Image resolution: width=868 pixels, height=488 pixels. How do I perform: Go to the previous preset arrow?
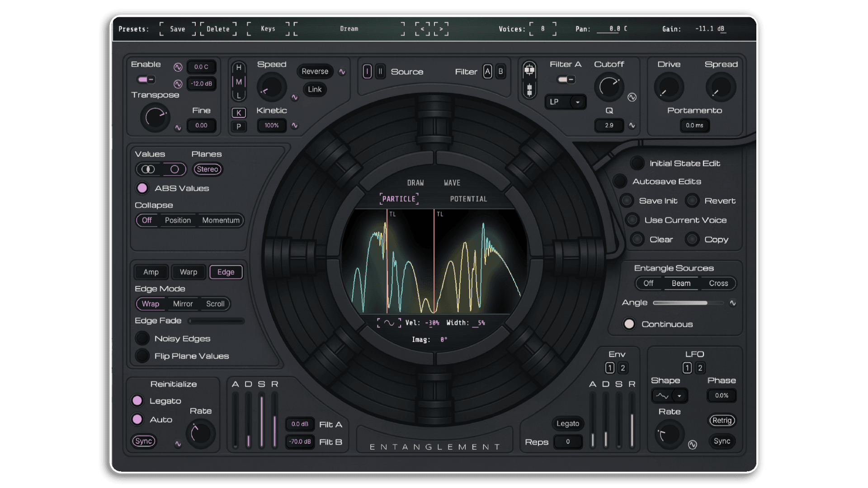[x=422, y=29]
